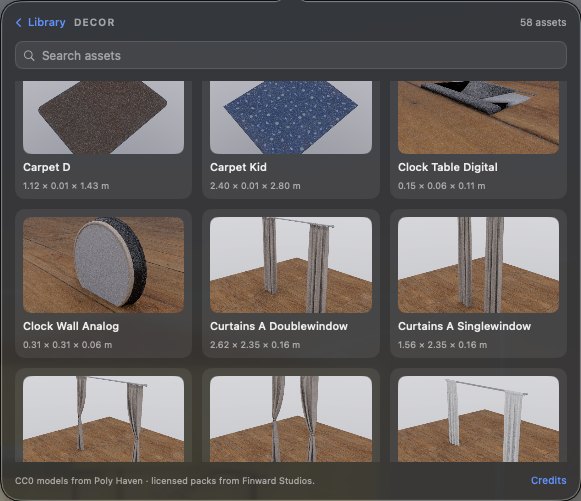Viewport: 581px width, 501px height.
Task: Click the 'Curtains A Singlewindow' asset name
Action: (464, 326)
